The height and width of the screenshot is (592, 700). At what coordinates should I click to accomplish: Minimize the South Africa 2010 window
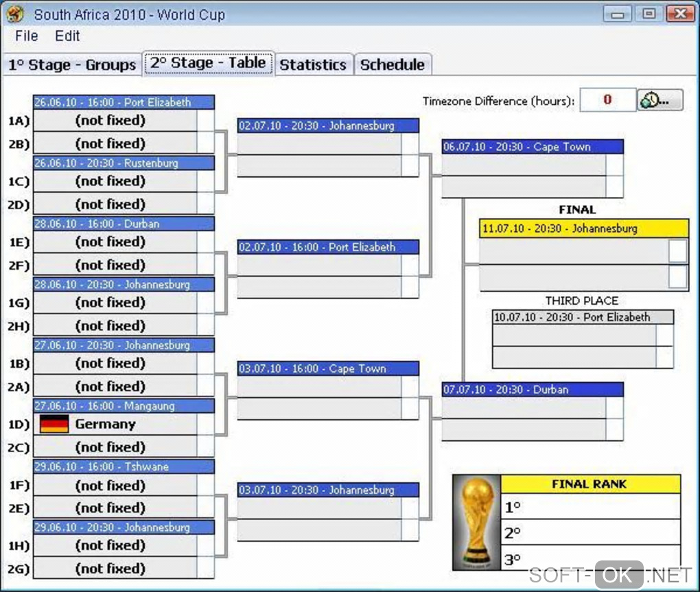coord(618,14)
